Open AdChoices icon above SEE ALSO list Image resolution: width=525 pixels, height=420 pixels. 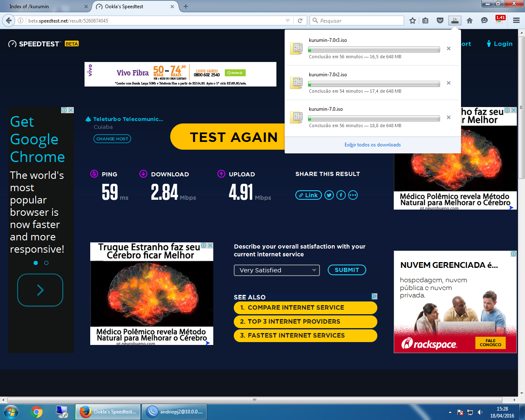(374, 296)
